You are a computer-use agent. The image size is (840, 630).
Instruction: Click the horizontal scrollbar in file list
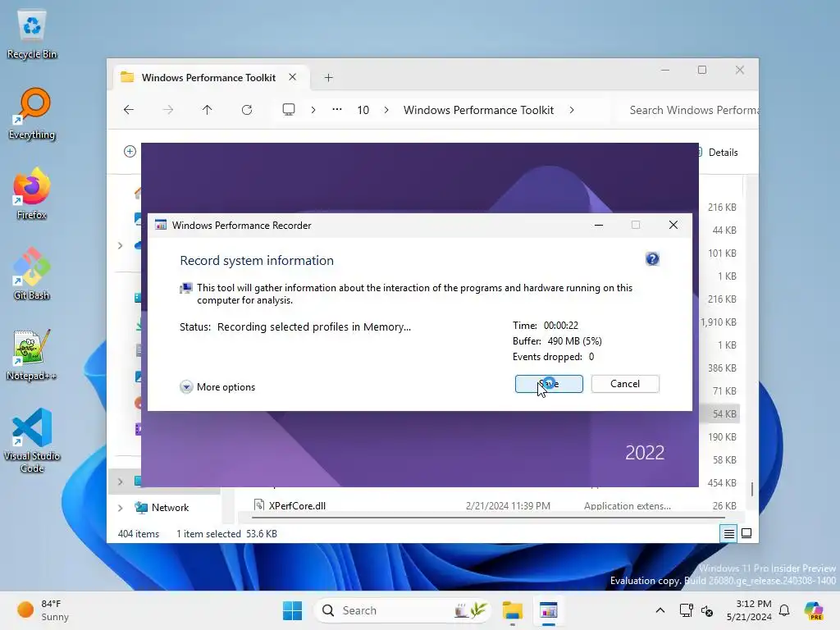488,518
